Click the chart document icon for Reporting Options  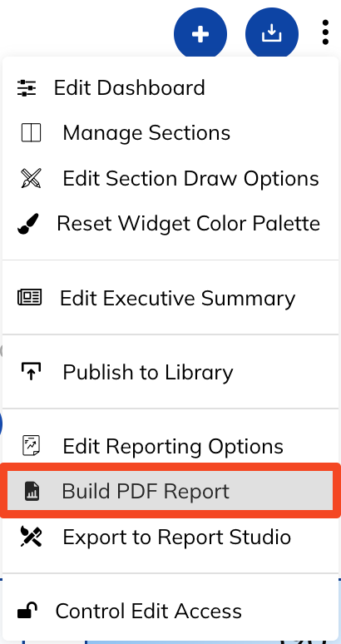(x=31, y=446)
